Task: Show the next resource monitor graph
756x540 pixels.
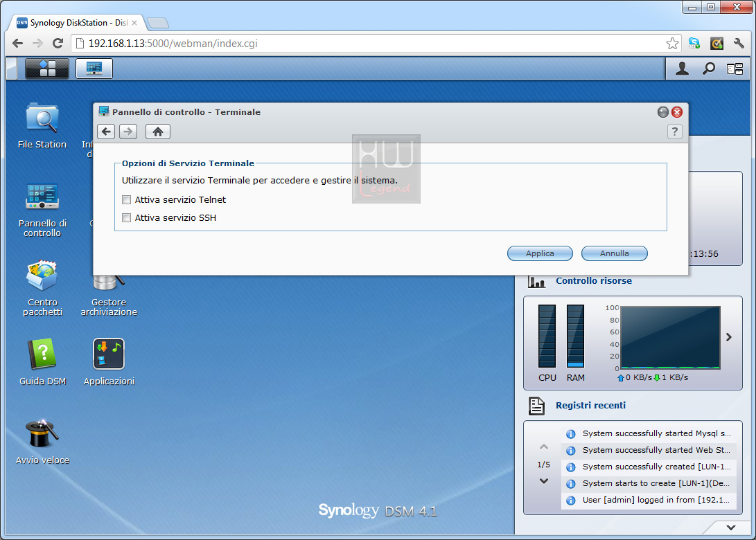Action: 729,337
